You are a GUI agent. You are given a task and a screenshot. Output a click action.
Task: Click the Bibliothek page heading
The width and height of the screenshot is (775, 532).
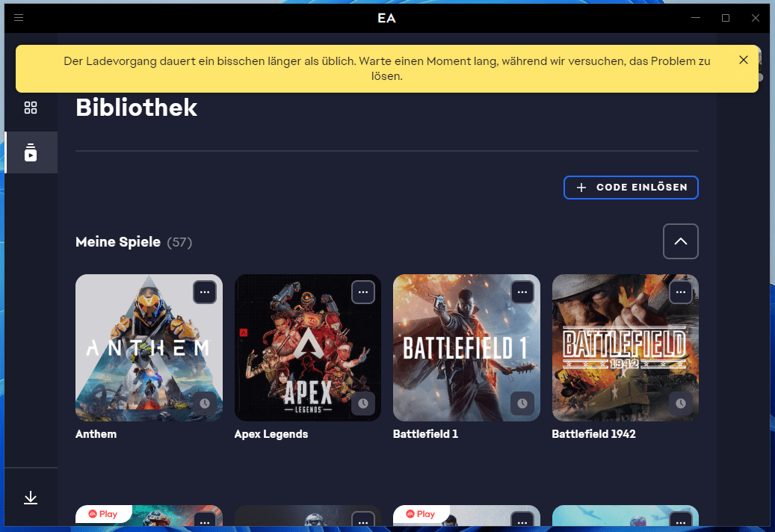tap(137, 108)
